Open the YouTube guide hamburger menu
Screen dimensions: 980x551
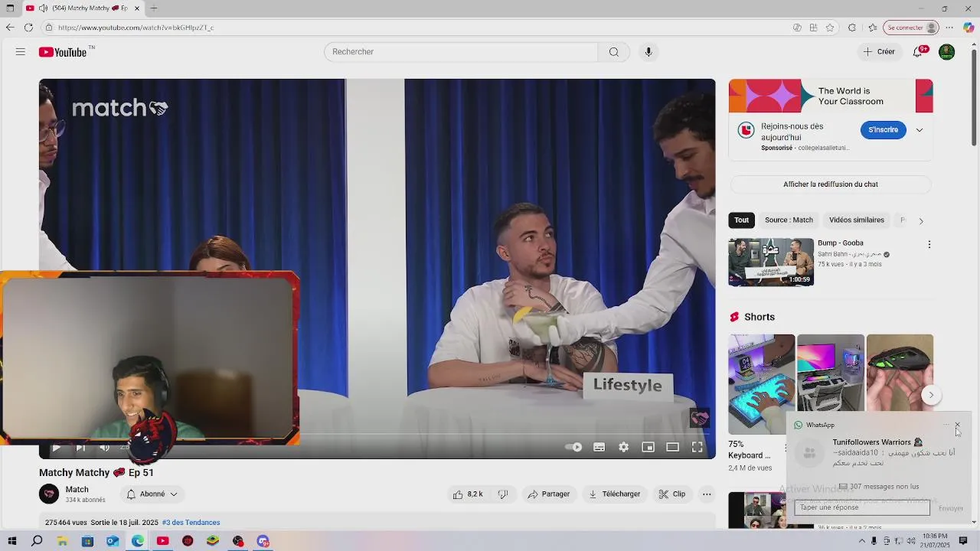click(x=21, y=52)
